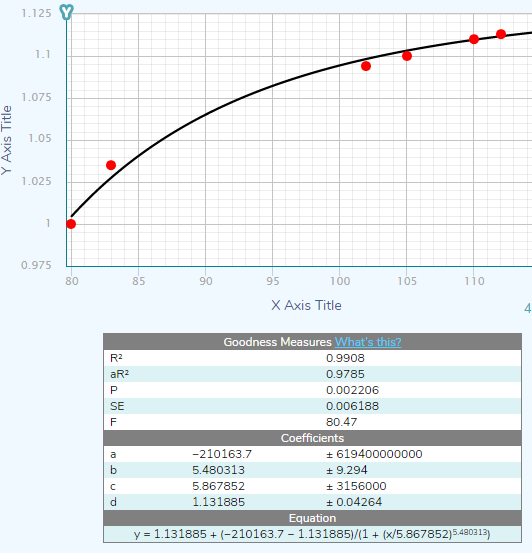Click the y-axis tick label 0.975
Viewport: 532px width, 553px height.
point(36,265)
